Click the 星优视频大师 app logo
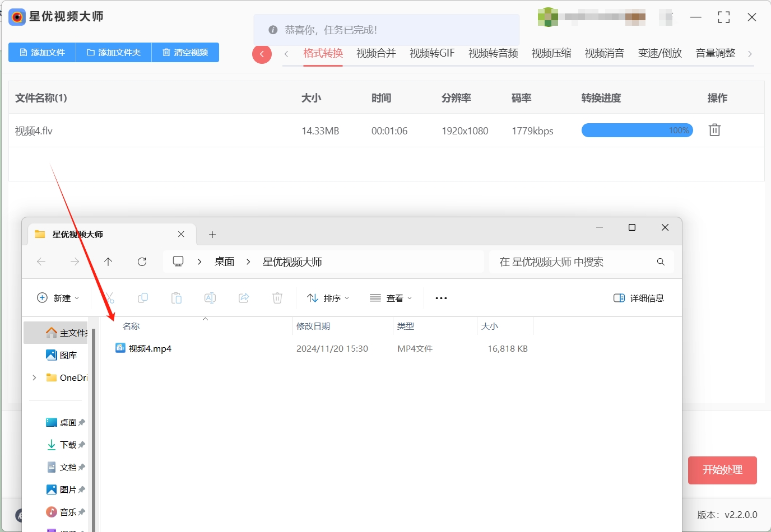The width and height of the screenshot is (771, 532). 17,17
